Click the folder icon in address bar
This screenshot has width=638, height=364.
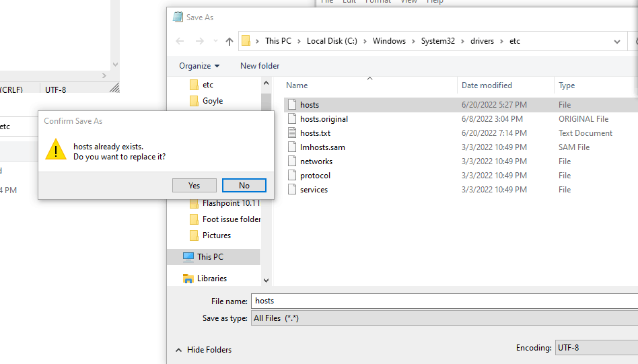pyautogui.click(x=246, y=40)
